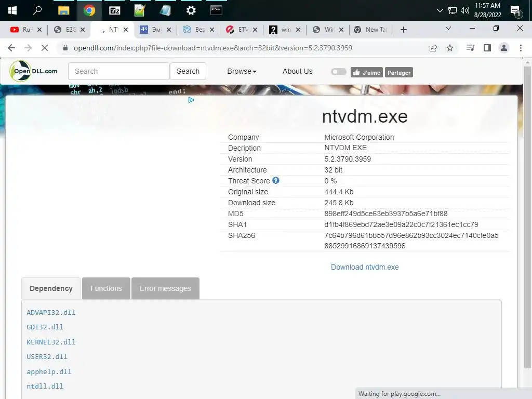Go back to previous page

click(11, 48)
